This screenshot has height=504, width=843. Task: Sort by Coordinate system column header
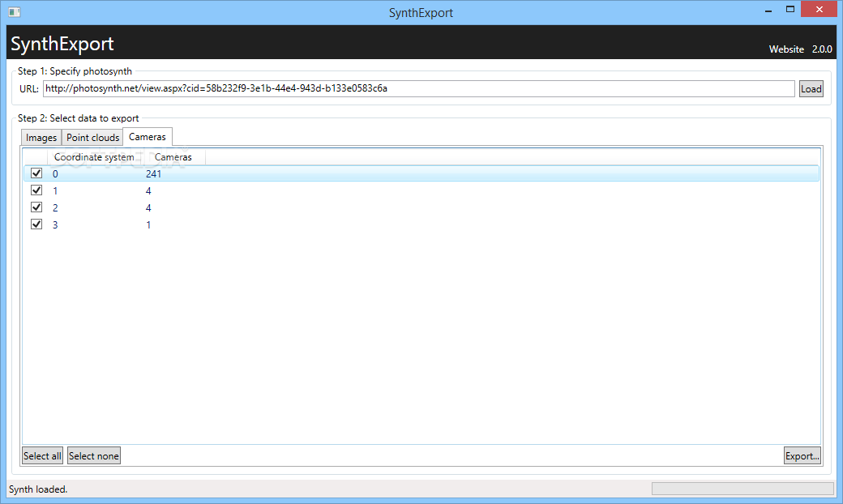pyautogui.click(x=94, y=157)
